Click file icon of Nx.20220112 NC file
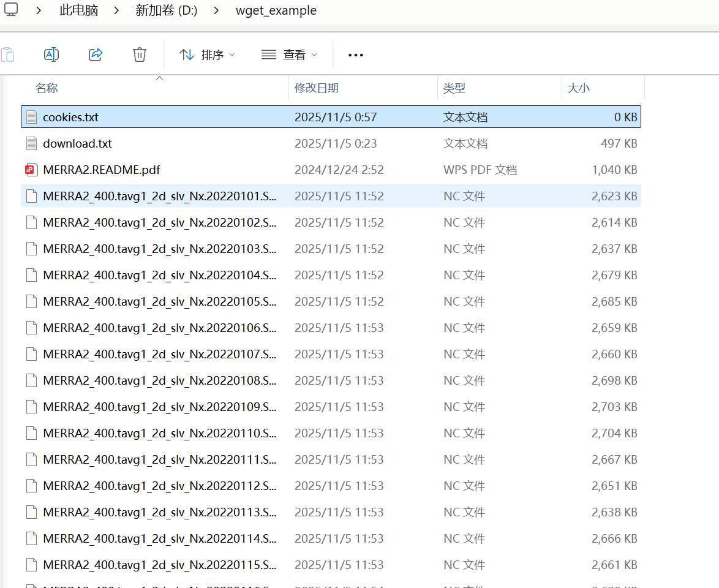 click(x=31, y=486)
